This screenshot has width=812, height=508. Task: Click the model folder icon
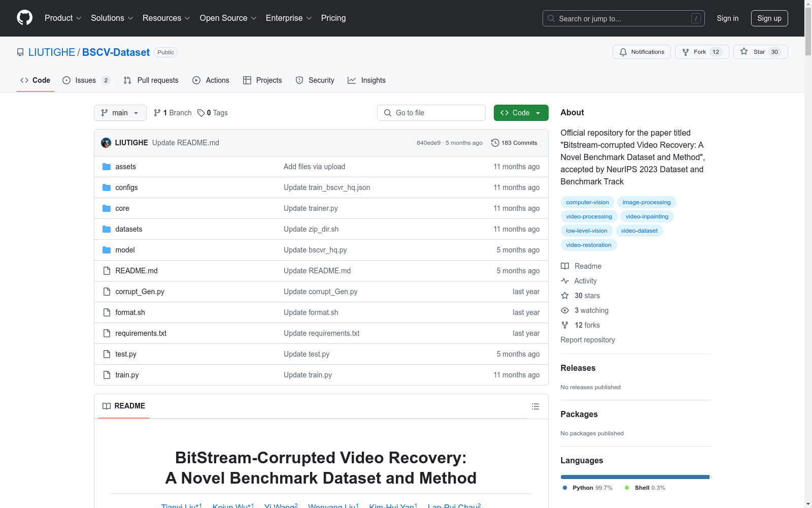[x=107, y=250]
